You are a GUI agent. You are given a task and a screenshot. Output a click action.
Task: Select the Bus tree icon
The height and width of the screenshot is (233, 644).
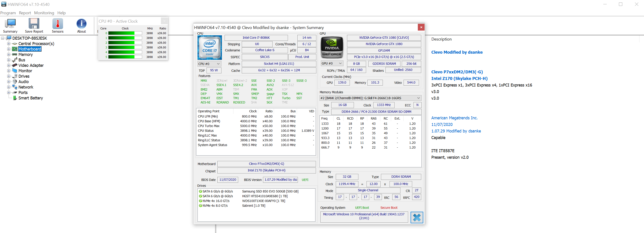click(x=15, y=60)
